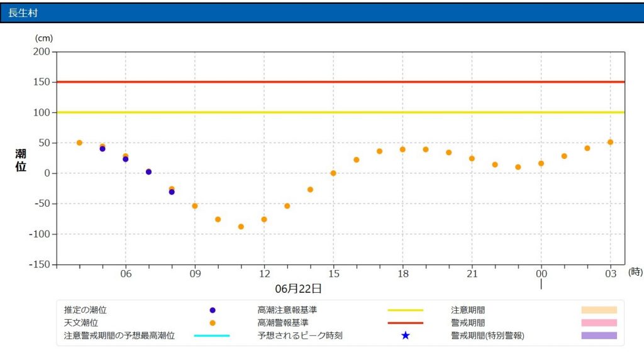Select the orange tide point at 09時

pyautogui.click(x=195, y=206)
